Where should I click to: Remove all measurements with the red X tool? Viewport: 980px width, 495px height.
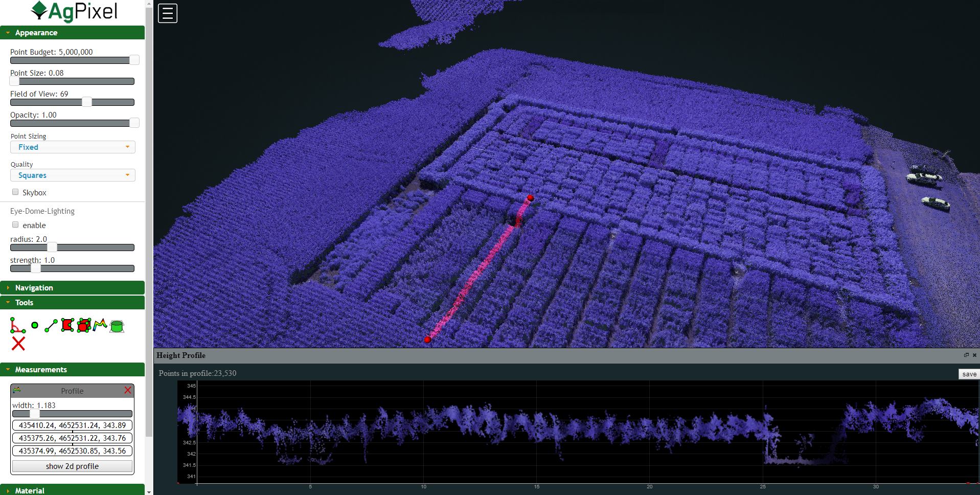coord(18,344)
